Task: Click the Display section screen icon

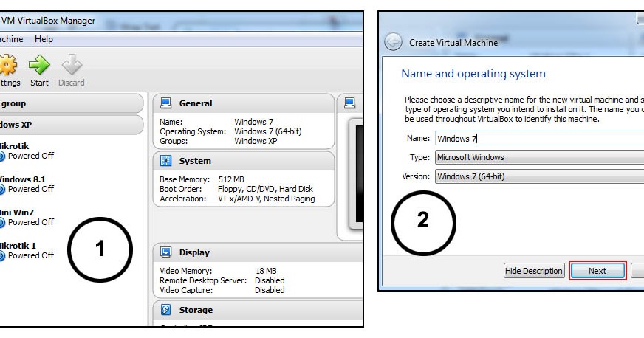Action: point(166,252)
